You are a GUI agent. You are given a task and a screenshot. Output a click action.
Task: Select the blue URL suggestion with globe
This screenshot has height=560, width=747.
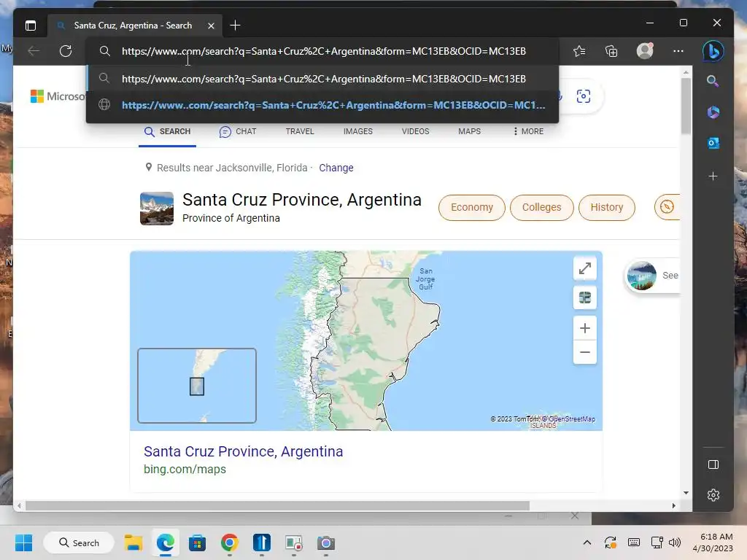[322, 105]
